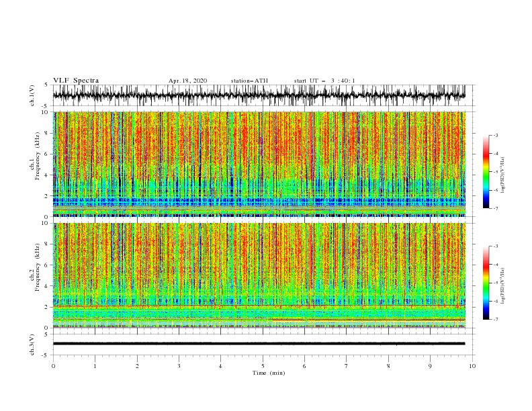532x411 pixels.
Task: Click time axis tick label "5"
Action: point(263,366)
